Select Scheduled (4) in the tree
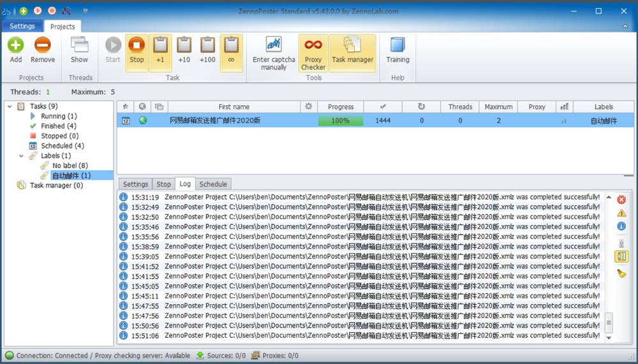Image resolution: width=638 pixels, height=364 pixels. [63, 145]
